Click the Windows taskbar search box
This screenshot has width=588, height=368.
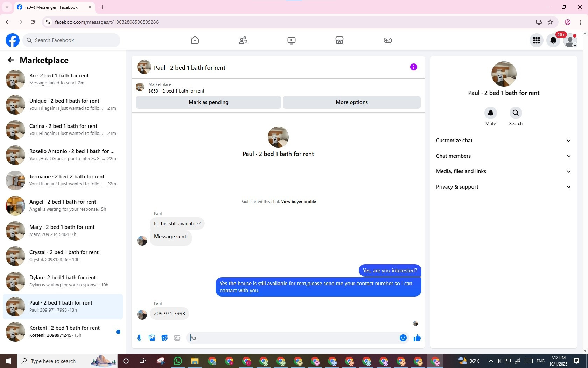click(x=67, y=361)
